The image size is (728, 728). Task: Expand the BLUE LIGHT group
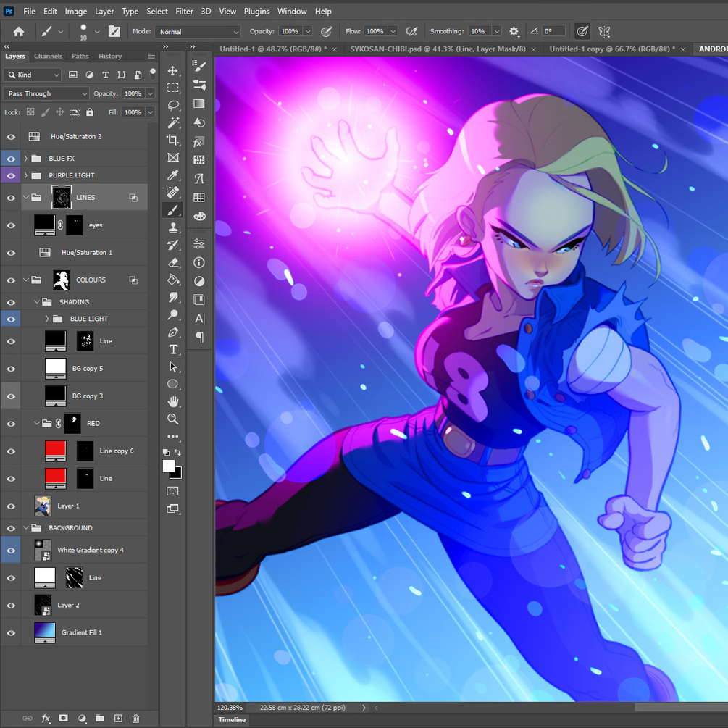pos(47,319)
